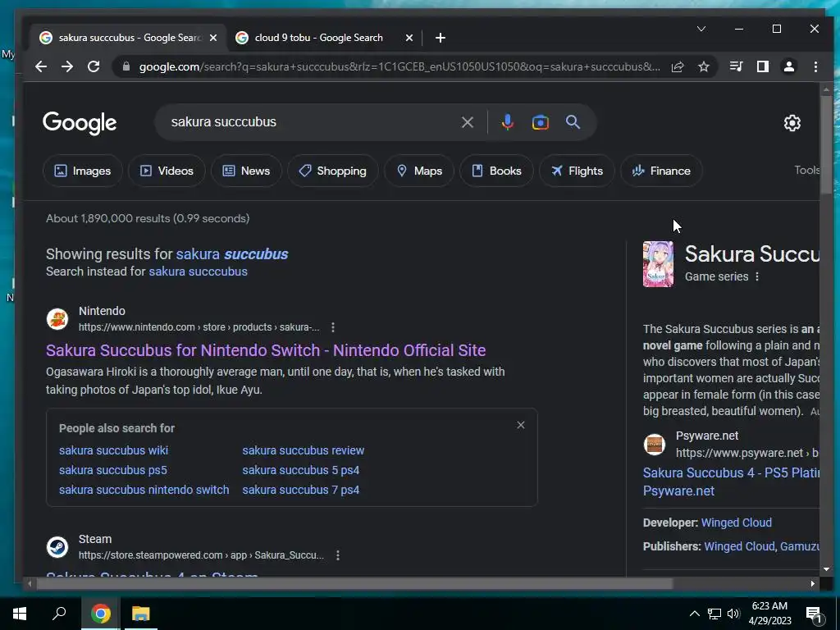The width and height of the screenshot is (840, 630).
Task: Open the volume control in tray
Action: coord(733,614)
